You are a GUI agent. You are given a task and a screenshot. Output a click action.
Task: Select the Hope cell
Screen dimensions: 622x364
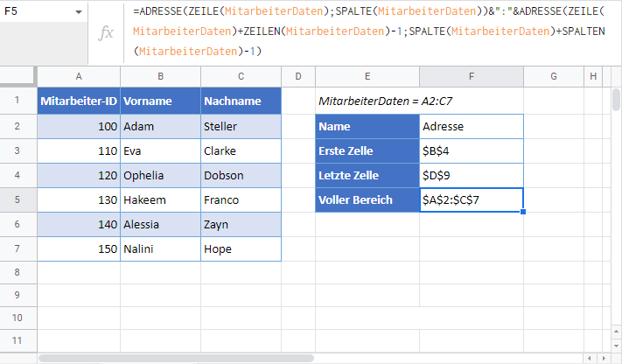(241, 248)
